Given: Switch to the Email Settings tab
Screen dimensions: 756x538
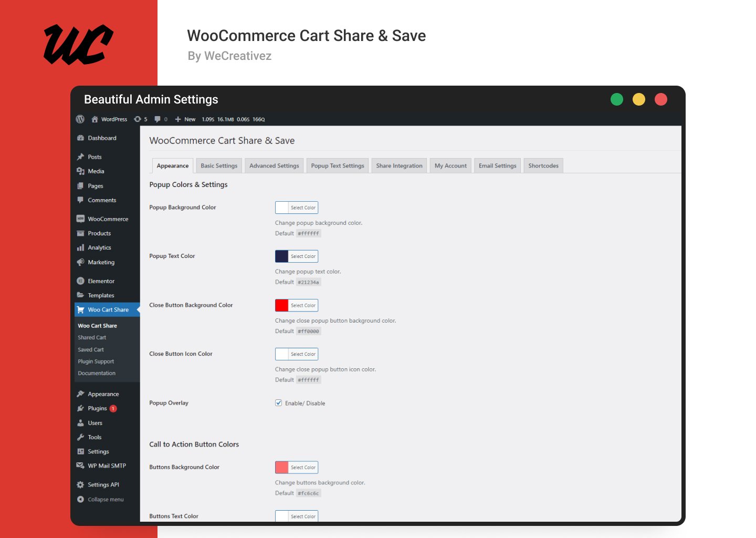Looking at the screenshot, I should [497, 165].
